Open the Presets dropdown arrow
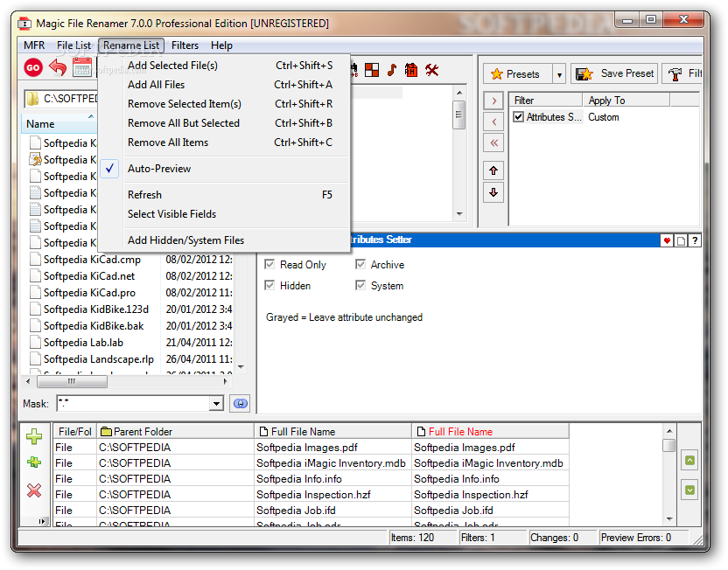 pos(559,74)
